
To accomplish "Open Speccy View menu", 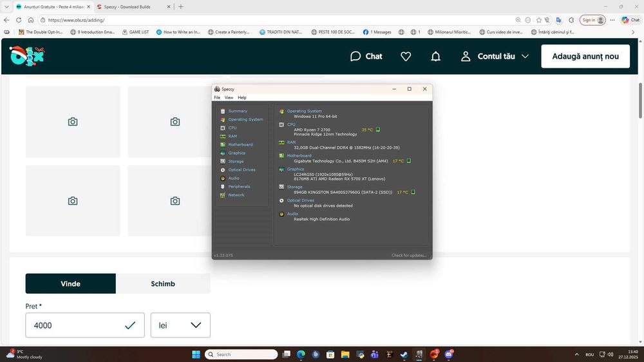I will [229, 97].
